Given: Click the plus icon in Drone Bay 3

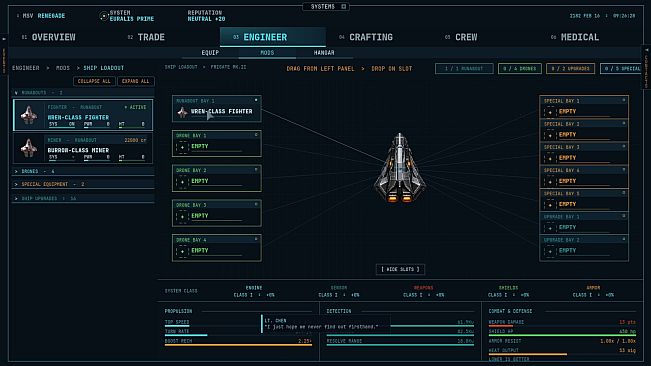Looking at the screenshot, I should pyautogui.click(x=182, y=217).
